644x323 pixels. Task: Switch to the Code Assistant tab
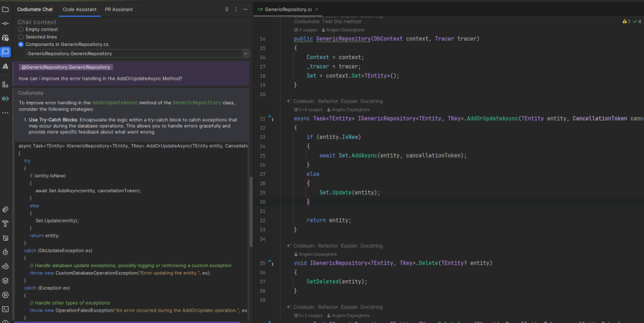click(x=79, y=9)
